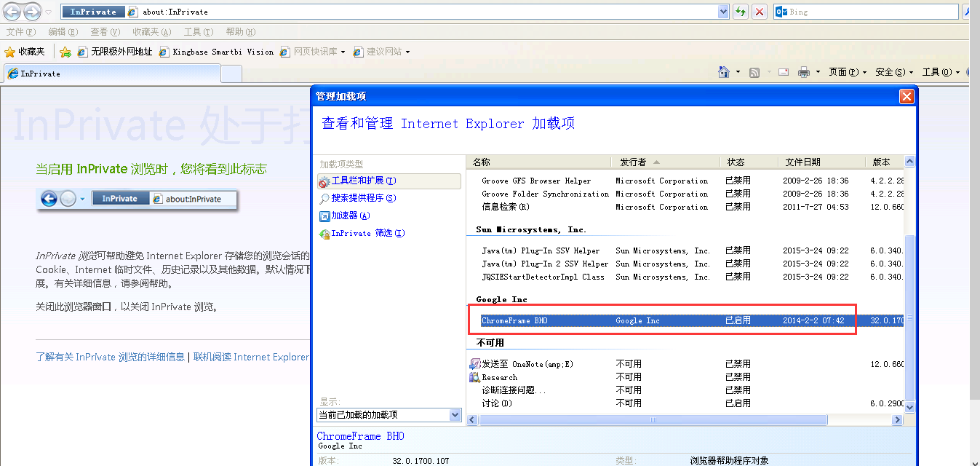Sort add-ons by 文件日期 column header
The image size is (980, 466).
[821, 162]
